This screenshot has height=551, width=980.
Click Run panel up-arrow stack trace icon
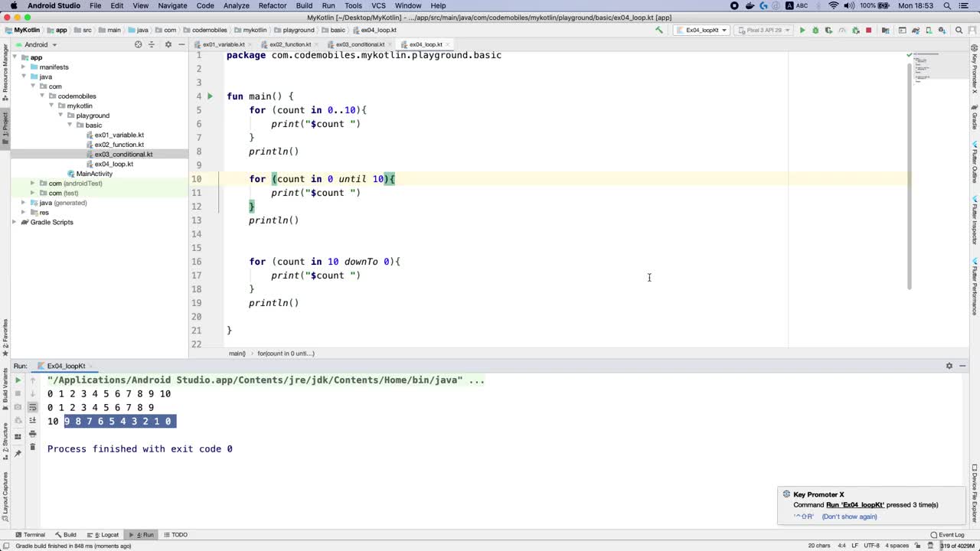[x=32, y=380]
